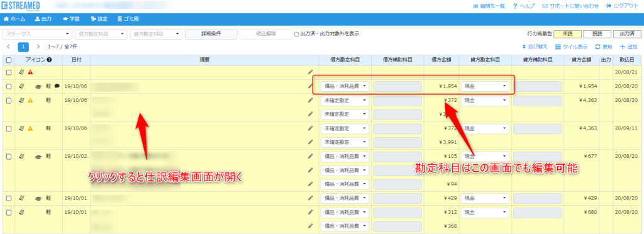
Task: Check the checkbox of the ¥1,954 row
Action: click(x=9, y=87)
